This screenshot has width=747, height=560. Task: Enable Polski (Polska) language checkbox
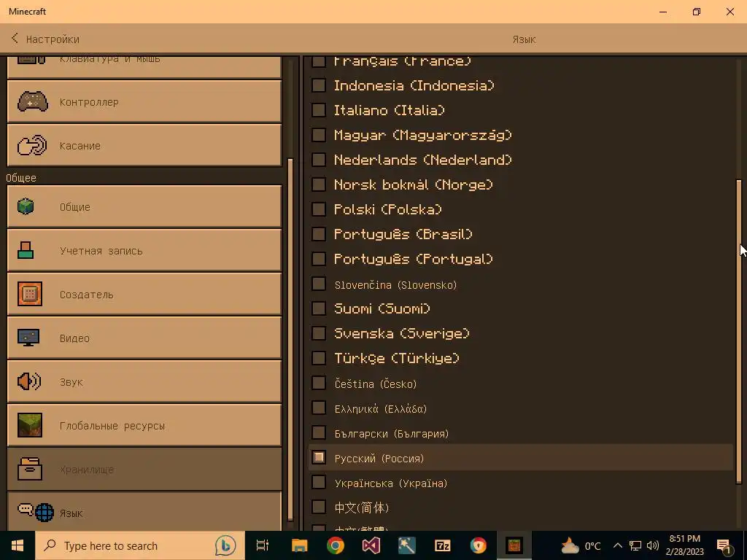click(x=318, y=209)
